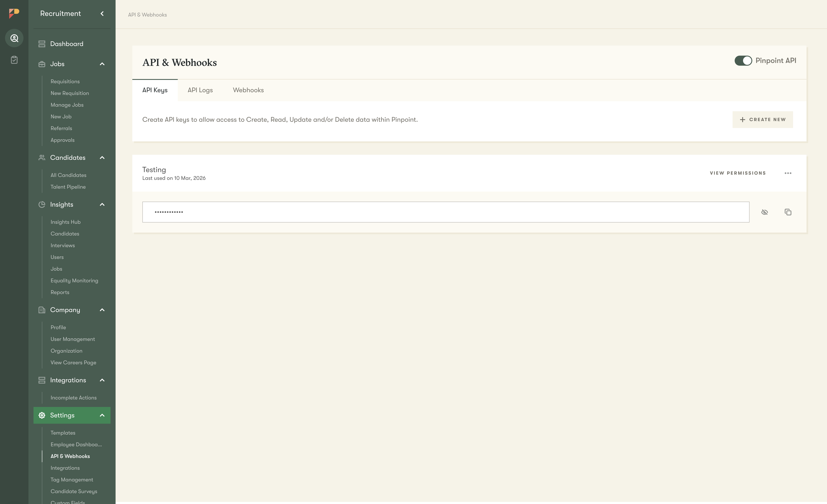Screen dimensions: 827x504
Task: Collapse the Candidates section chevron
Action: pyautogui.click(x=102, y=158)
